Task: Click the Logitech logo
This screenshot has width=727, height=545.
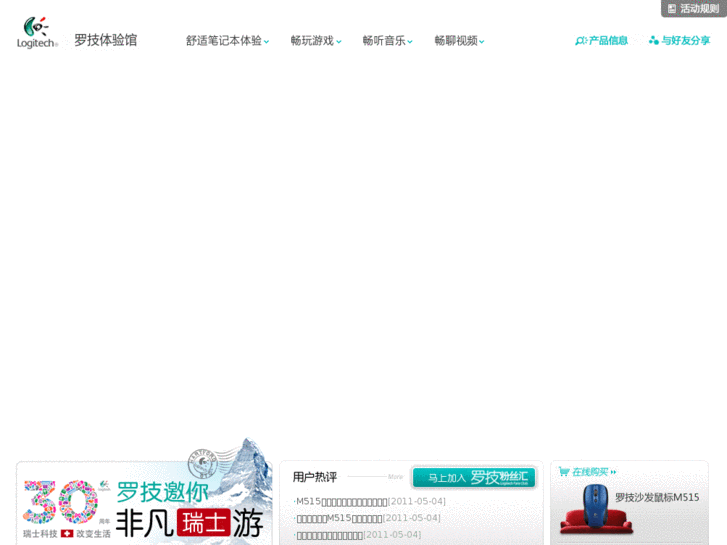Action: pos(37,32)
